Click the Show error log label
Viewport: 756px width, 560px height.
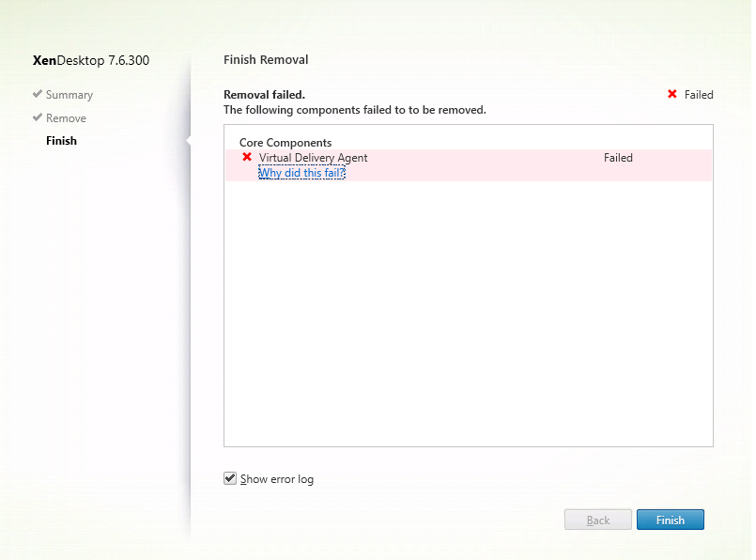point(277,479)
